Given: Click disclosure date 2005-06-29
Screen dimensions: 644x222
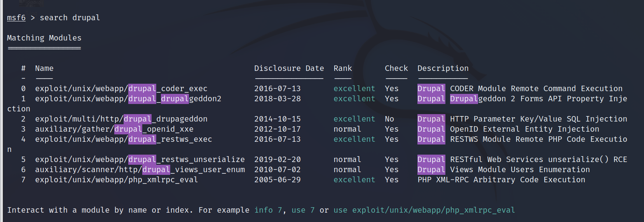Looking at the screenshot, I should [277, 180].
